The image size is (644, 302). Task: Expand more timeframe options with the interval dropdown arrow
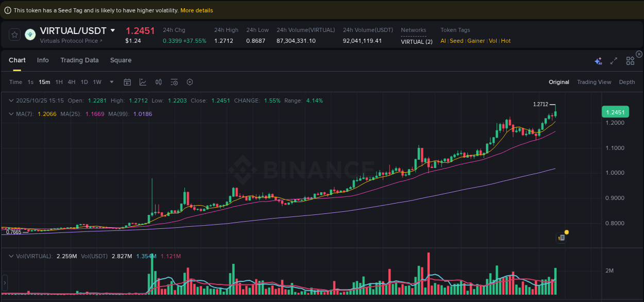[x=111, y=82]
